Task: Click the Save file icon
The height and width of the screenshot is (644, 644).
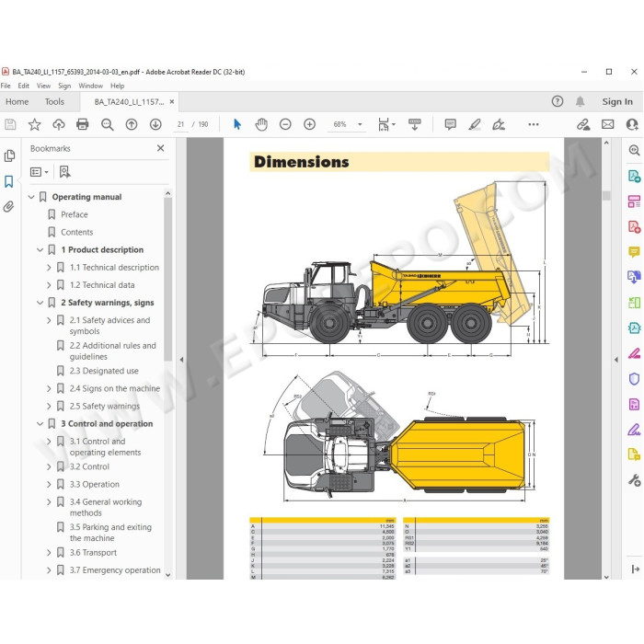Action: (x=10, y=124)
